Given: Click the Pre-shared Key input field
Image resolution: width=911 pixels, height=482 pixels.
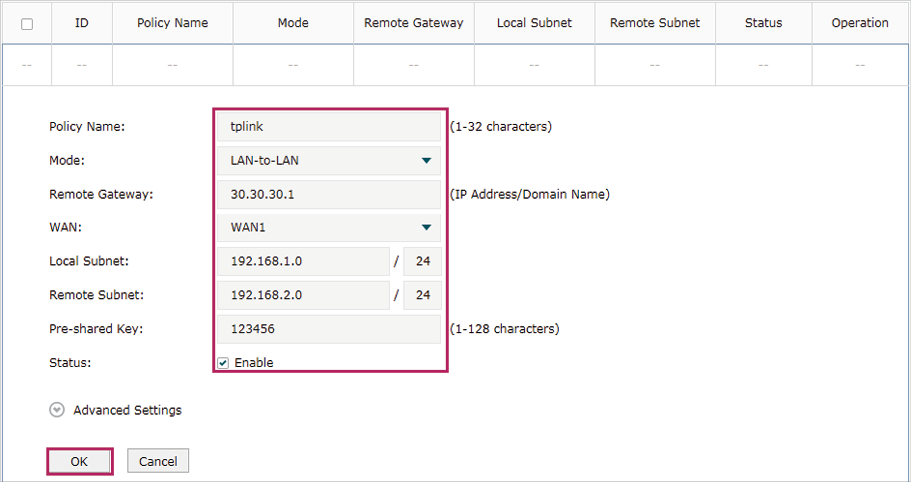Looking at the screenshot, I should [328, 329].
